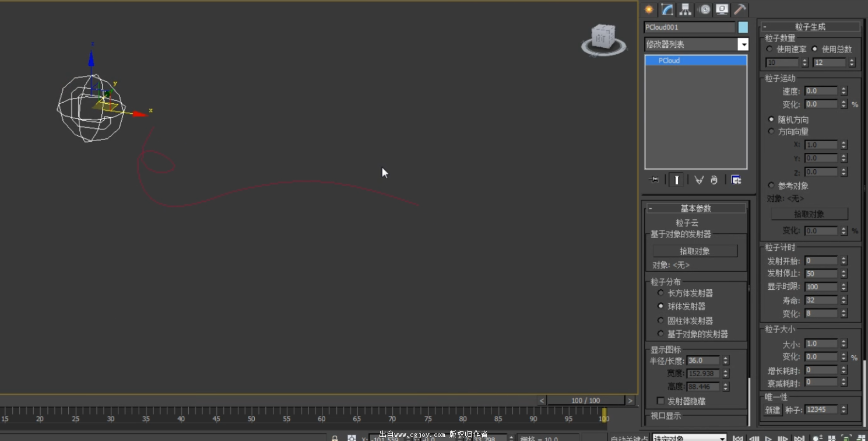Click the ViewCube in the viewport
This screenshot has height=441, width=868.
tap(601, 38)
